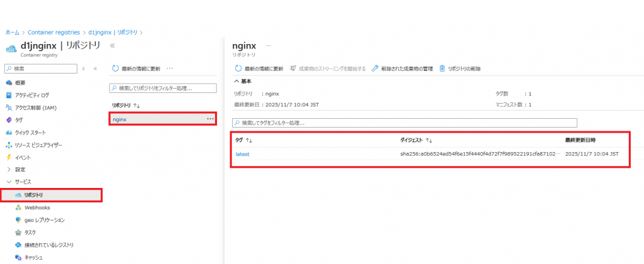Open Webhooks under サービス
644x264 pixels.
tap(37, 207)
